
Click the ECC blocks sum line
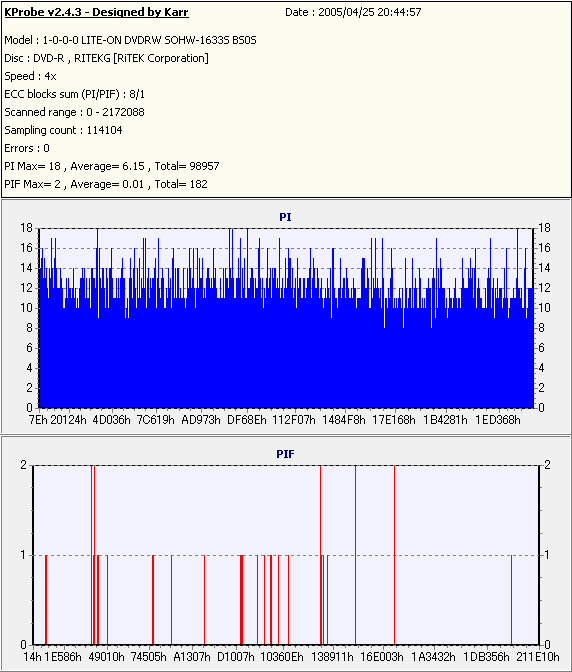coord(75,94)
